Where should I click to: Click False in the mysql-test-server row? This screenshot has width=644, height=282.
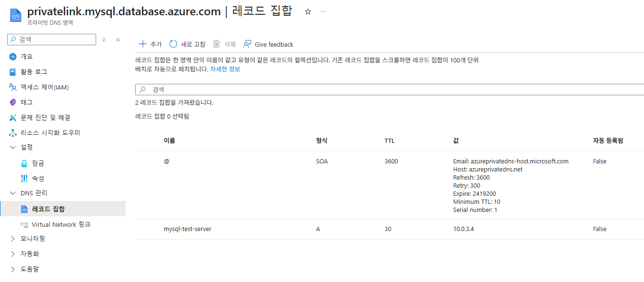pos(600,229)
